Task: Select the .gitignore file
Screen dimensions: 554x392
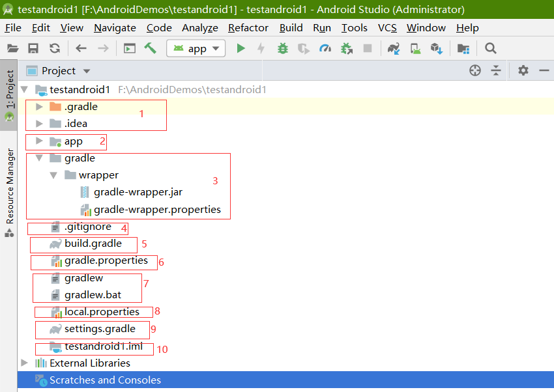Action: pyautogui.click(x=88, y=227)
